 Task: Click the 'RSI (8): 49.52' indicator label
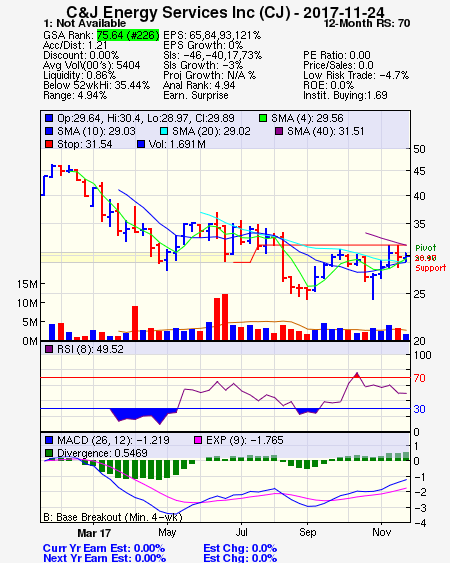(90, 349)
